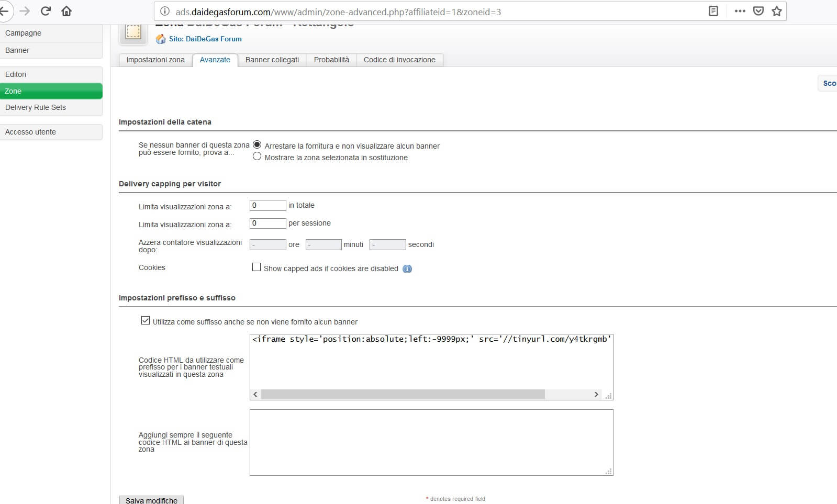
Task: Click the partially visible Sco button
Action: pyautogui.click(x=828, y=83)
